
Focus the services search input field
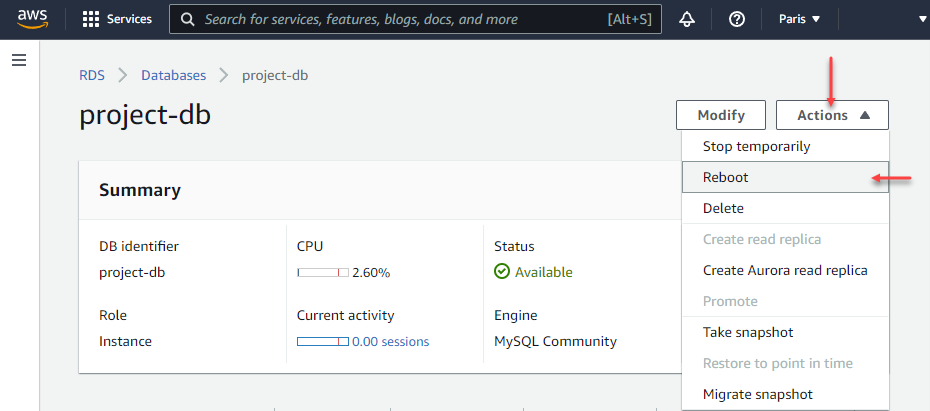[x=400, y=19]
